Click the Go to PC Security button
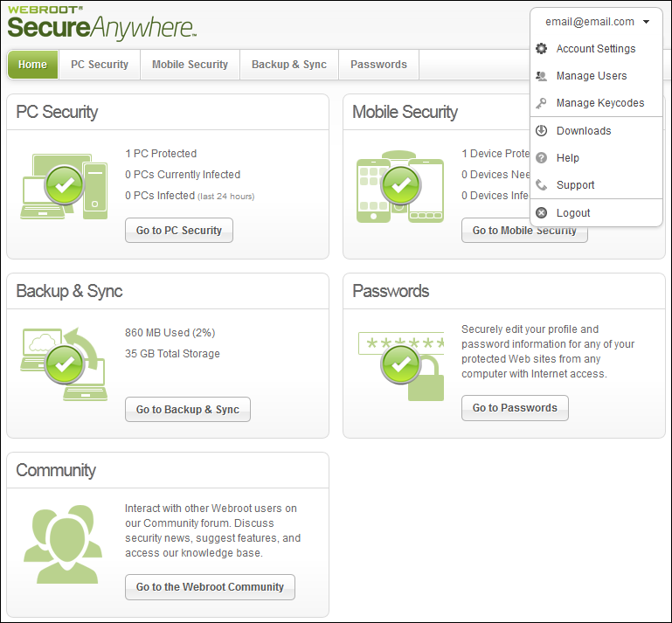 click(x=179, y=231)
